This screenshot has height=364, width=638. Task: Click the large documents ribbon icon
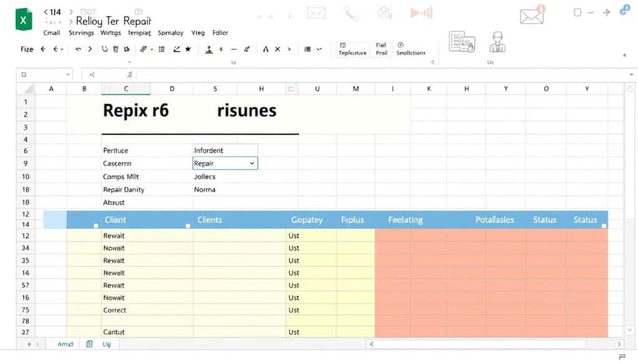point(462,42)
